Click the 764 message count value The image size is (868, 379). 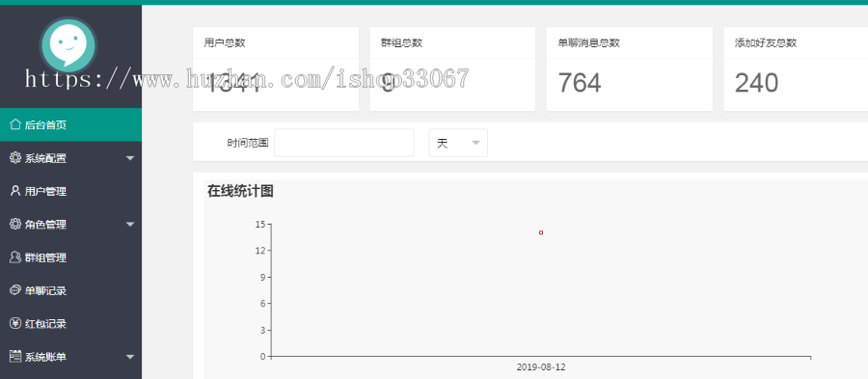(580, 83)
